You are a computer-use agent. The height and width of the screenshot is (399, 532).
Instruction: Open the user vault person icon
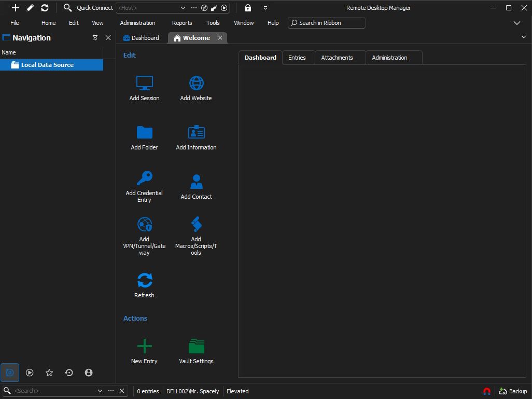click(89, 373)
